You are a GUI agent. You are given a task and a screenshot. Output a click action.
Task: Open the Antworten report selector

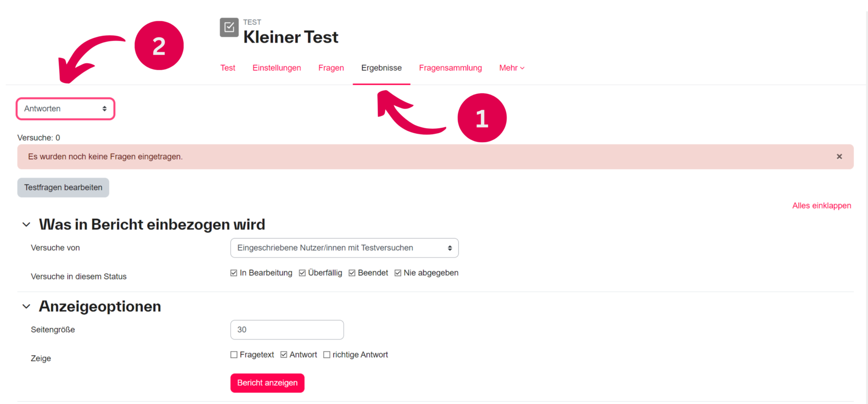65,109
